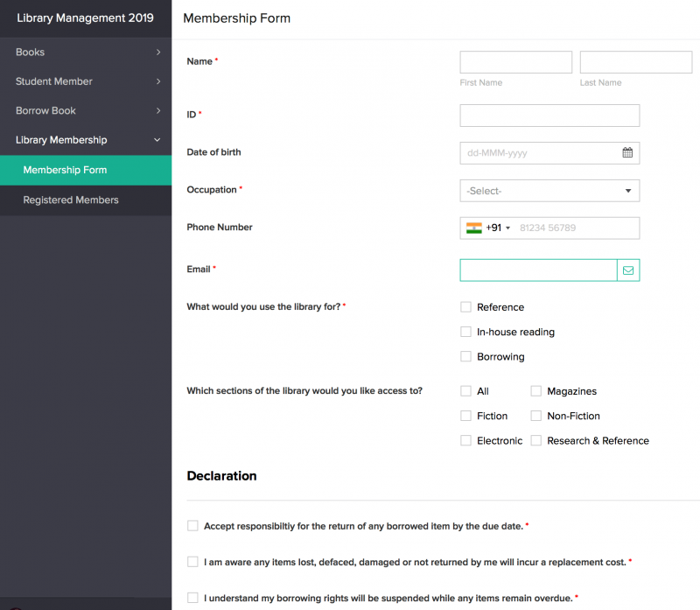Screen dimensions: 700x610
Task: Check the Reference checkbox
Action: [x=466, y=307]
